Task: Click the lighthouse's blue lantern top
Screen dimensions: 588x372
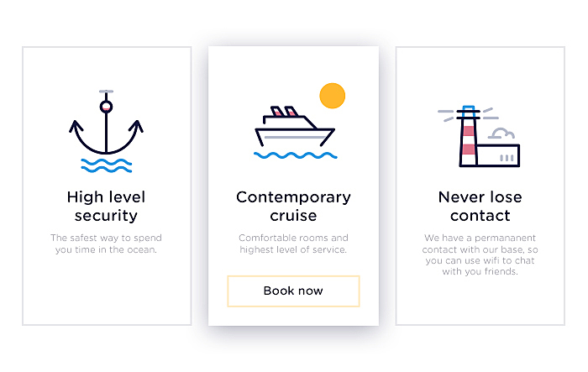Action: click(x=469, y=112)
